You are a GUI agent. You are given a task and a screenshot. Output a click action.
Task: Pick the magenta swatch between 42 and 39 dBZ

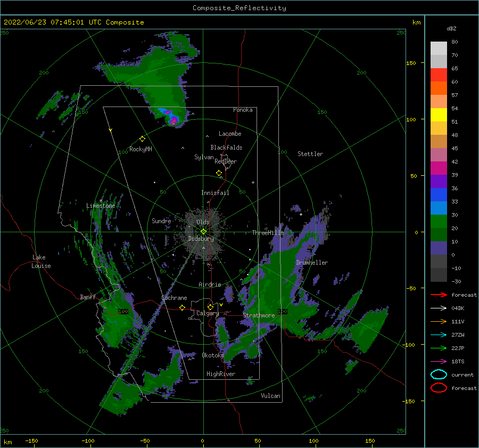(x=439, y=168)
